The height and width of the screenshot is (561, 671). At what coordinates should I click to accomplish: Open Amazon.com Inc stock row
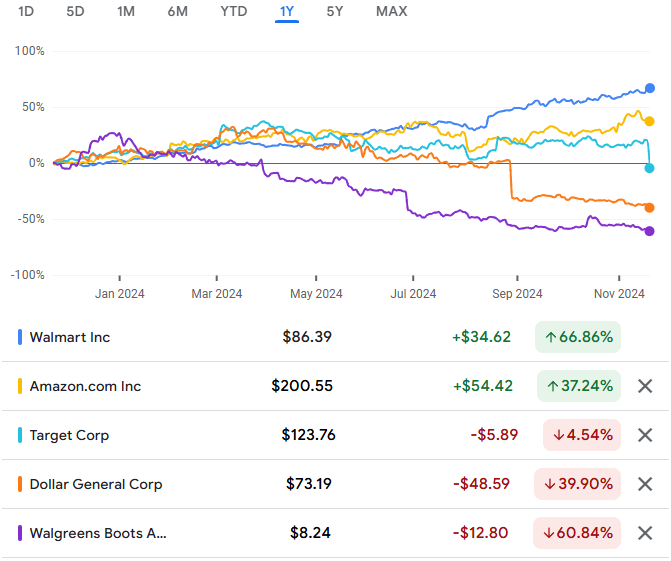pos(336,386)
